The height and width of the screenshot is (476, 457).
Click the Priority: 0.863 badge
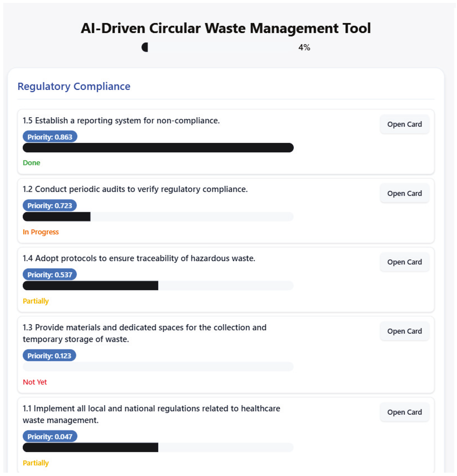point(50,137)
